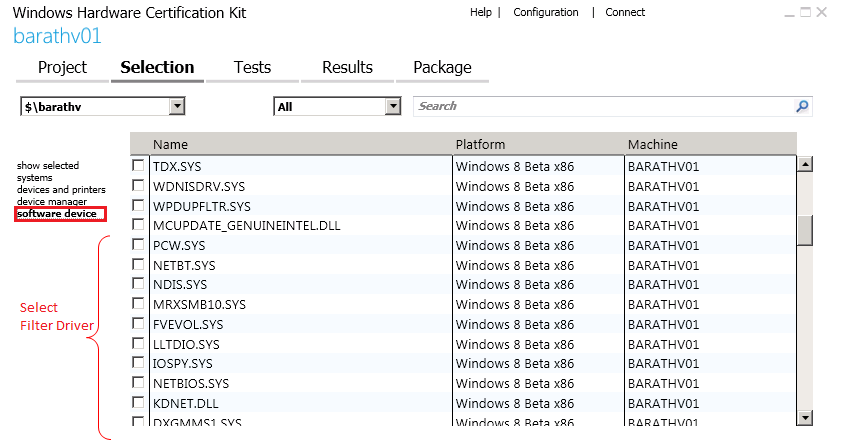Tick the MRXSMB10.SYS checkbox
The image size is (852, 446).
pyautogui.click(x=138, y=303)
